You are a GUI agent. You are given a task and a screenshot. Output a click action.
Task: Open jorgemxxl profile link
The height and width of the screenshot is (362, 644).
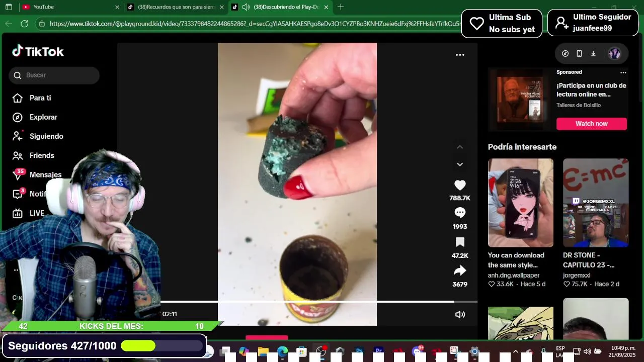click(577, 275)
